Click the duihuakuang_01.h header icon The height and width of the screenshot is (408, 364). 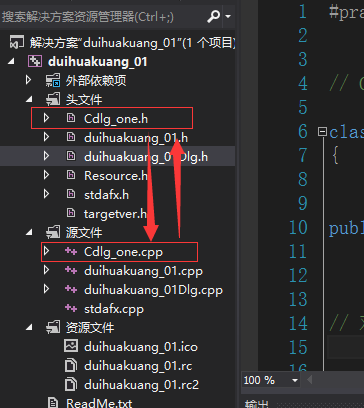71,137
